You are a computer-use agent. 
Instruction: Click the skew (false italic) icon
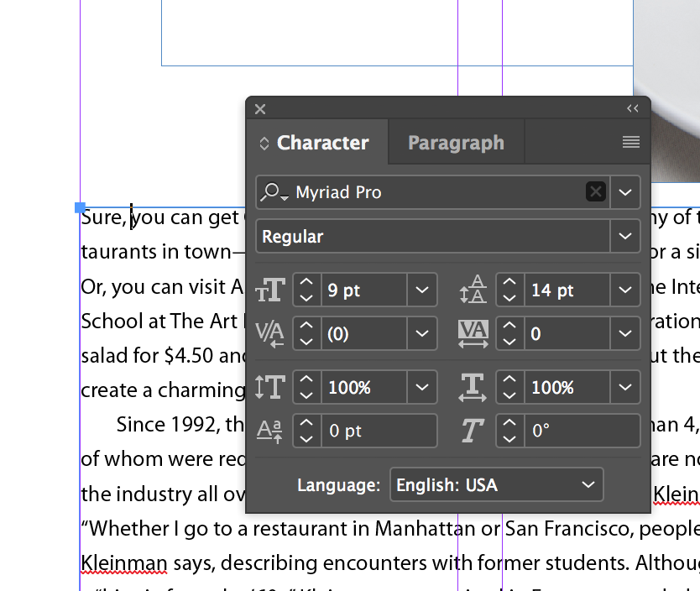[x=473, y=431]
